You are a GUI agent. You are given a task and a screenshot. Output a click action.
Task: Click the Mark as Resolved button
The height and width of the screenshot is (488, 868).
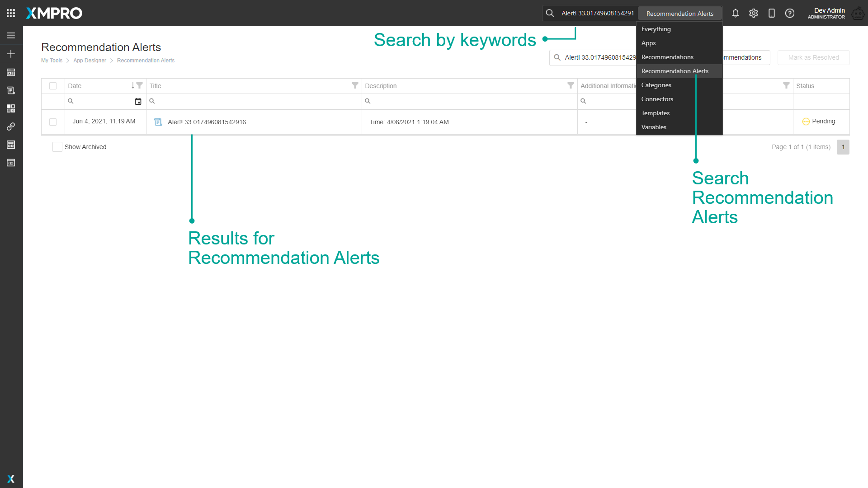[x=813, y=57]
